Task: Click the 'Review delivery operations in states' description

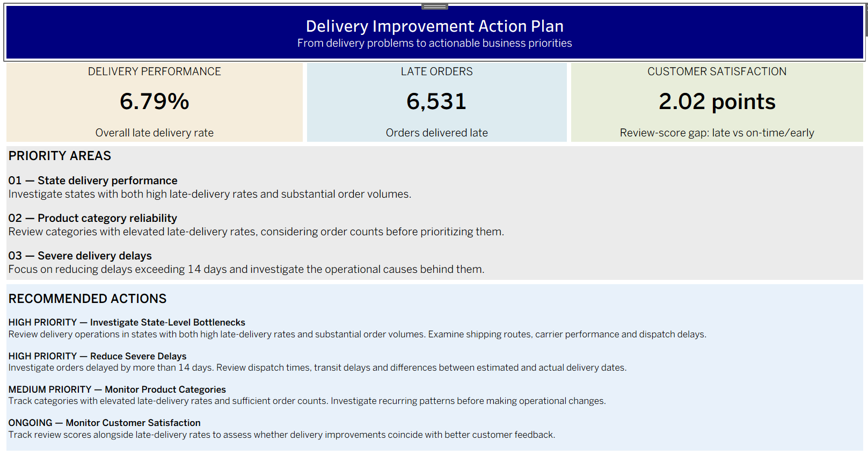Action: pyautogui.click(x=358, y=334)
